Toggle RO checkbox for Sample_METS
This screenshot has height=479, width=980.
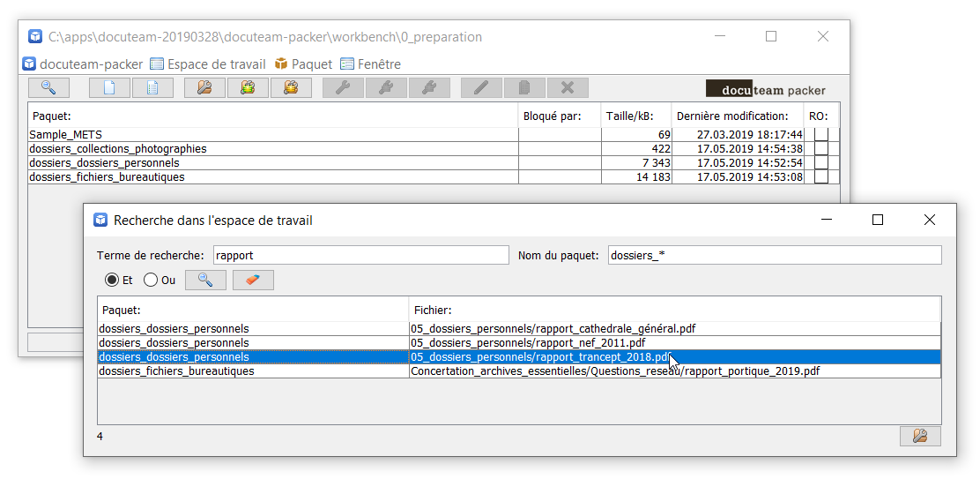click(821, 134)
